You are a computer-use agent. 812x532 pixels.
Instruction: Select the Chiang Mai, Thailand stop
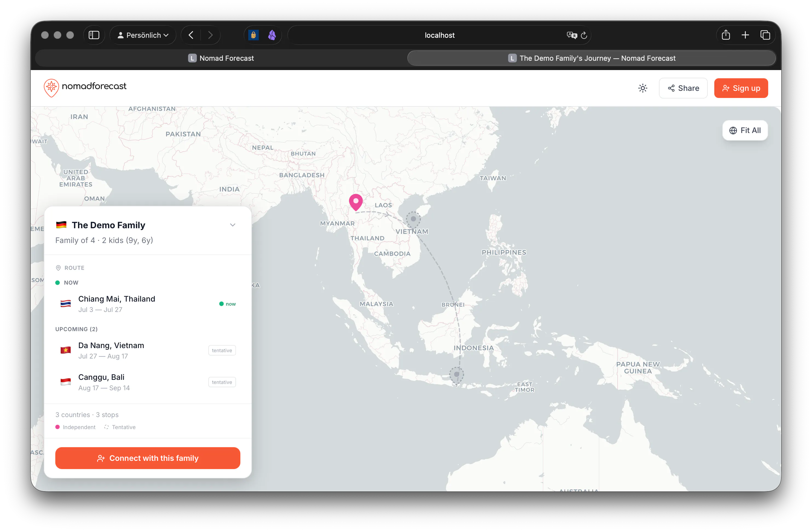[x=148, y=304]
